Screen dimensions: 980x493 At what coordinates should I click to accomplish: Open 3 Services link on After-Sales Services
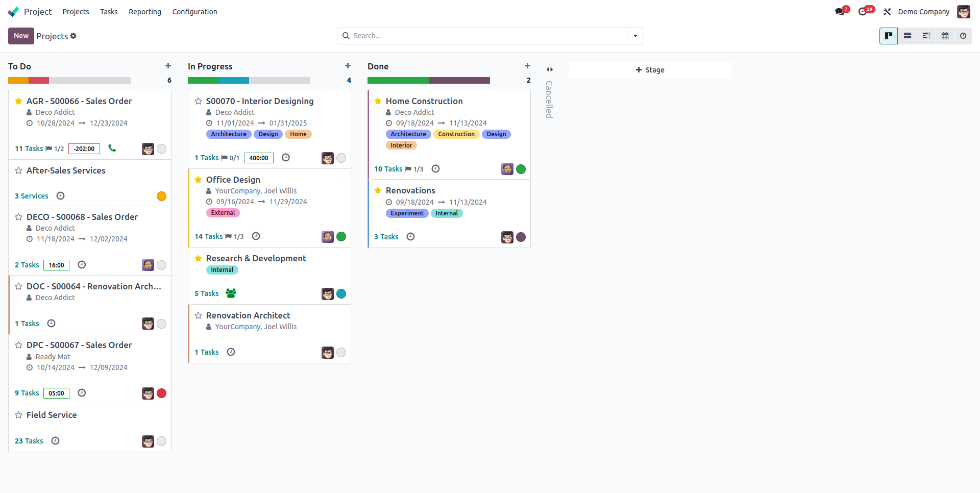click(x=32, y=196)
